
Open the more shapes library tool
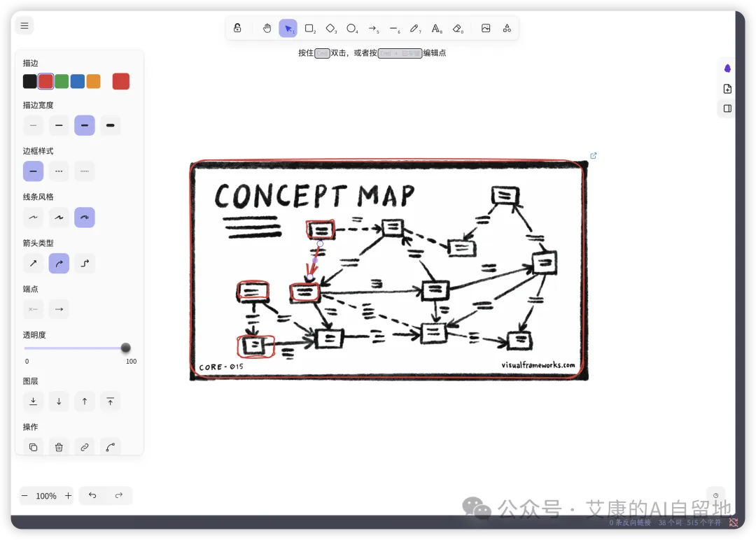tap(507, 29)
